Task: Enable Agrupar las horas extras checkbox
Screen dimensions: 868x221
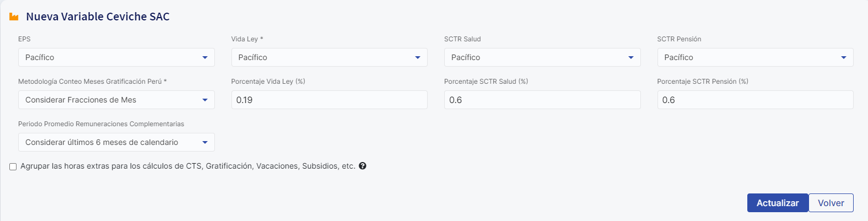Action: 13,166
